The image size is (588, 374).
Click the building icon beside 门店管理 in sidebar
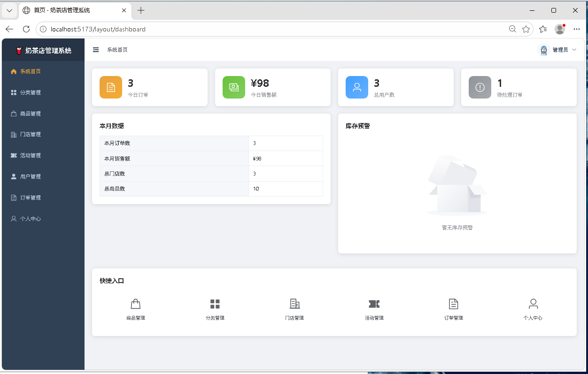14,135
